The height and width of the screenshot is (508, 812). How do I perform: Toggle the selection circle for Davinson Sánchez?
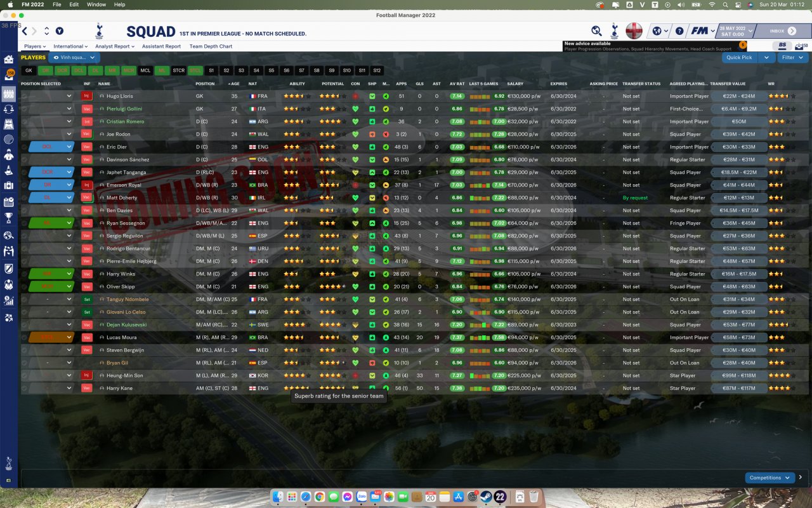[x=25, y=159]
